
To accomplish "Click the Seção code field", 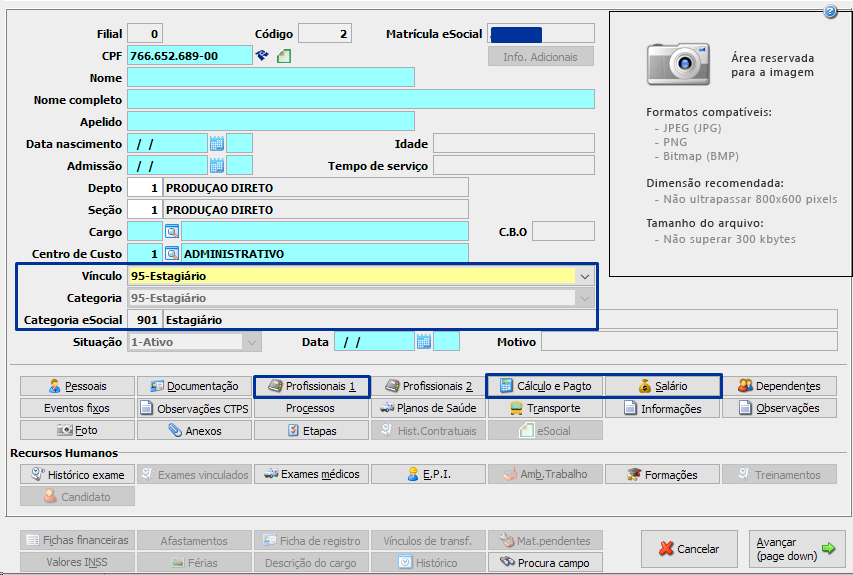I will 145,209.
